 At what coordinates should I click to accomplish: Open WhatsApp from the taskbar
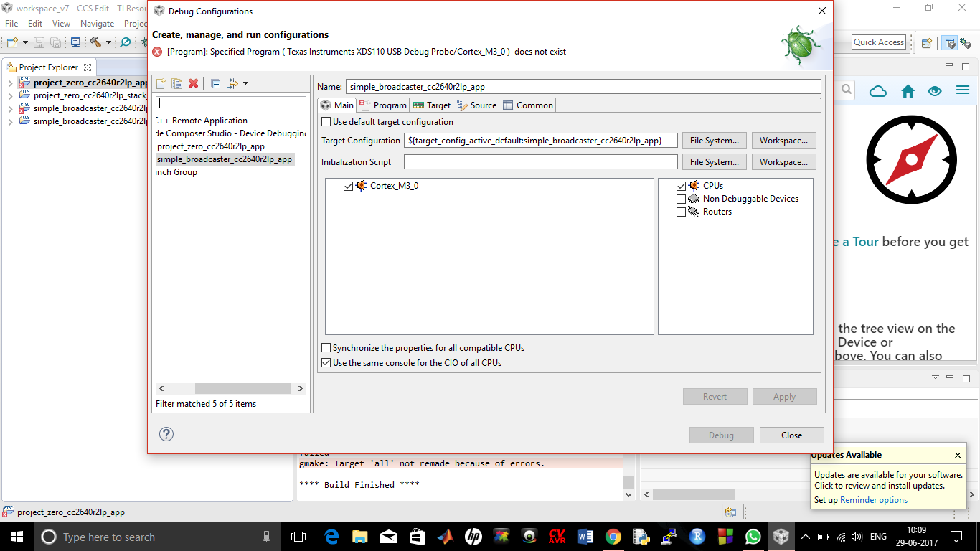753,537
